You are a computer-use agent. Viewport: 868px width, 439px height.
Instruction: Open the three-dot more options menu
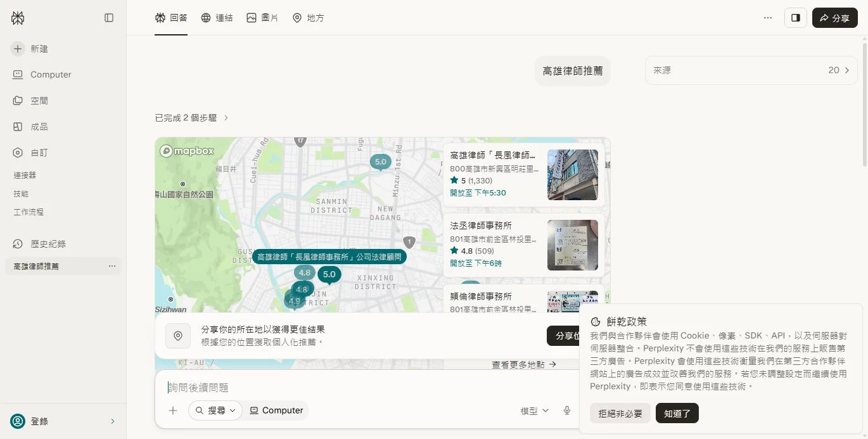pos(768,18)
